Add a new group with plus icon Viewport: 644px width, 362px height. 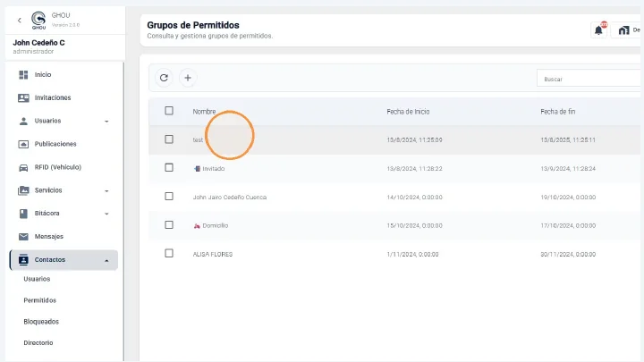click(x=188, y=78)
